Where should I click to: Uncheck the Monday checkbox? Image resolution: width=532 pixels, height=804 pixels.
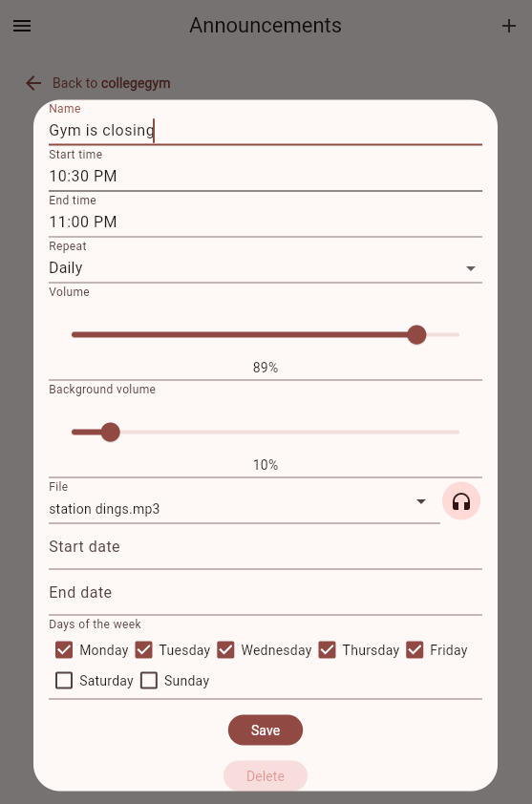(64, 649)
